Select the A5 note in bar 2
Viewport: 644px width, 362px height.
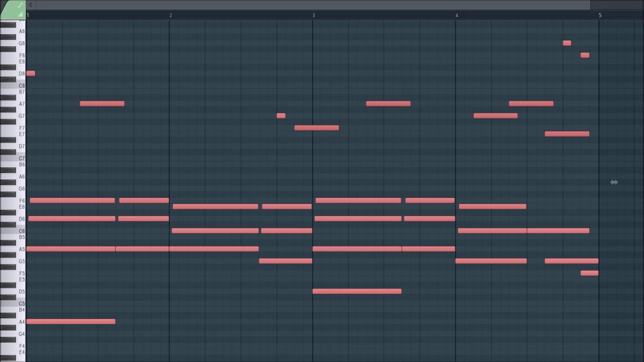(x=214, y=249)
